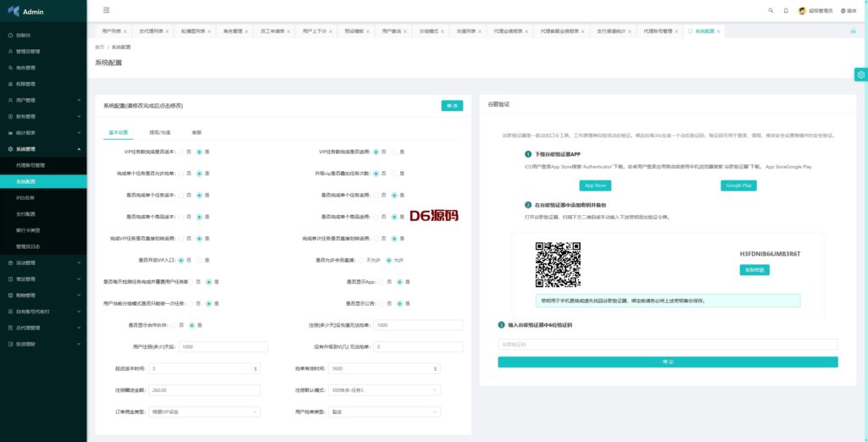This screenshot has height=442, width=868.
Task: Click the 角色管理 icon in sidebar
Action: point(10,68)
